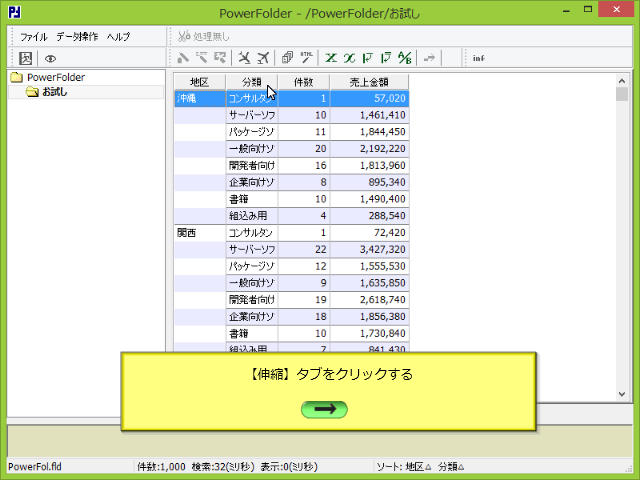Click 件数:1,000 in the status bar
Viewport: 640px width, 480px height.
click(161, 467)
